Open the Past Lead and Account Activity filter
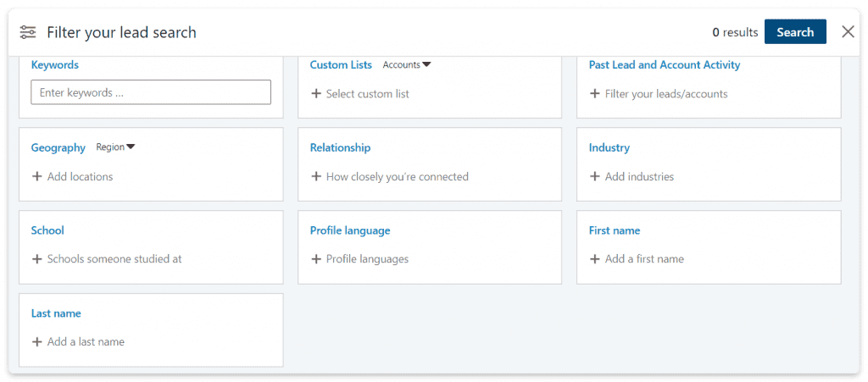This screenshot has width=868, height=382. point(664,65)
